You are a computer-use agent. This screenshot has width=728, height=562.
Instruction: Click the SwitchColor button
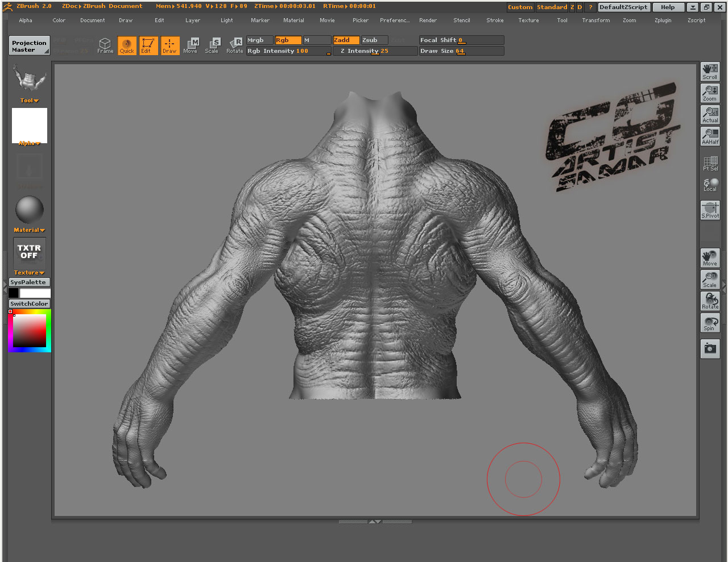30,304
